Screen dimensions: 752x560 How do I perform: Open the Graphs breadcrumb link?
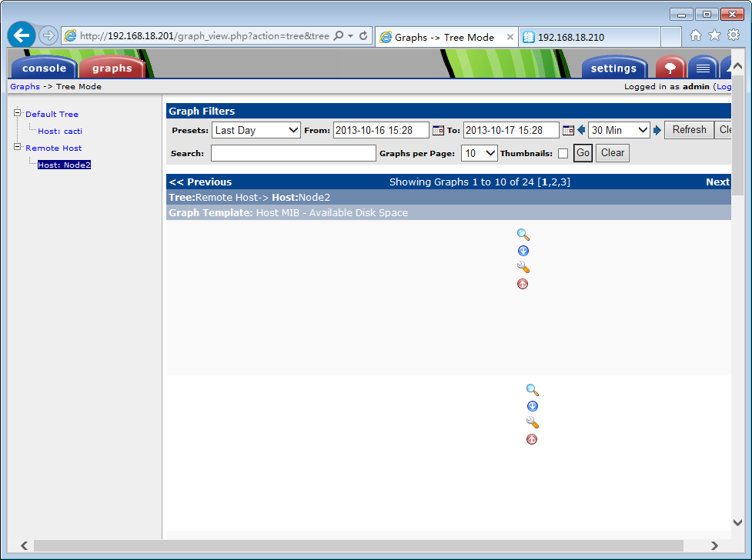[x=25, y=87]
